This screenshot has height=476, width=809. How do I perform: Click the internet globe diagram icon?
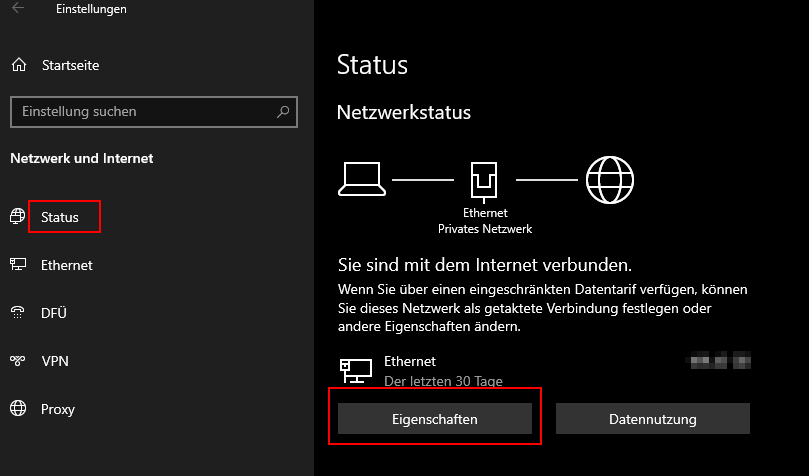[610, 179]
